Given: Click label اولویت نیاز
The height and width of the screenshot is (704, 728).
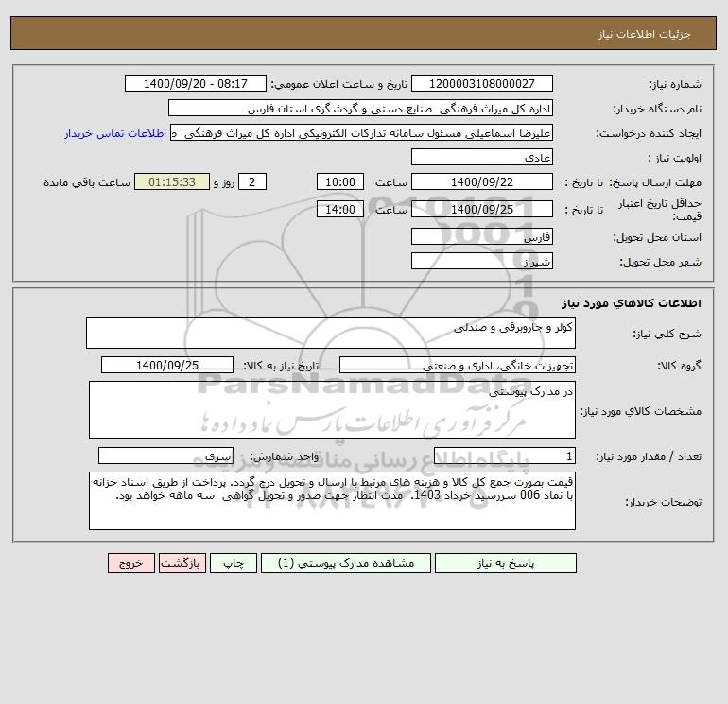Looking at the screenshot, I should (x=675, y=158).
